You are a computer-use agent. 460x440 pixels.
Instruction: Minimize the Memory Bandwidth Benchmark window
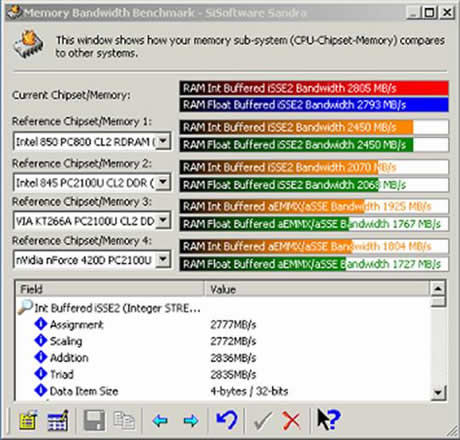pyautogui.click(x=414, y=13)
